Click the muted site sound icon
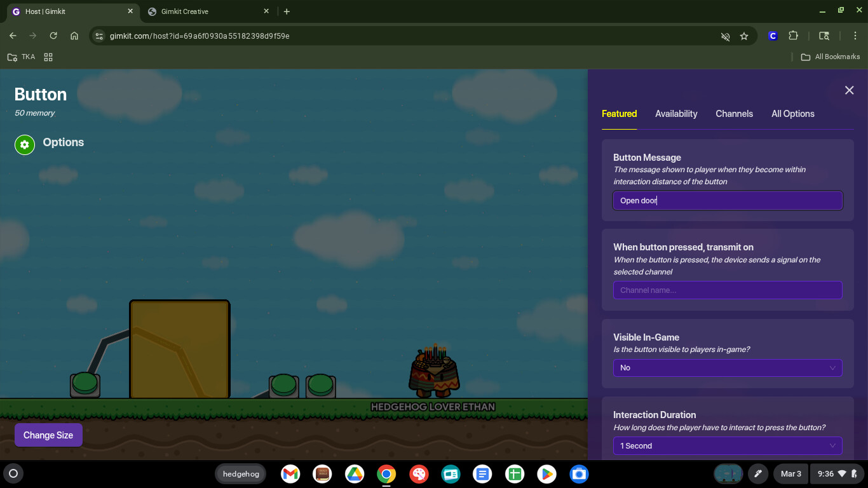This screenshot has width=868, height=488. 725,36
